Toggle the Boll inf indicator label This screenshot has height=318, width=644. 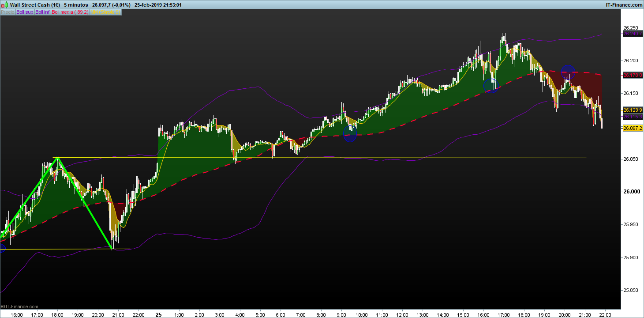(43, 12)
